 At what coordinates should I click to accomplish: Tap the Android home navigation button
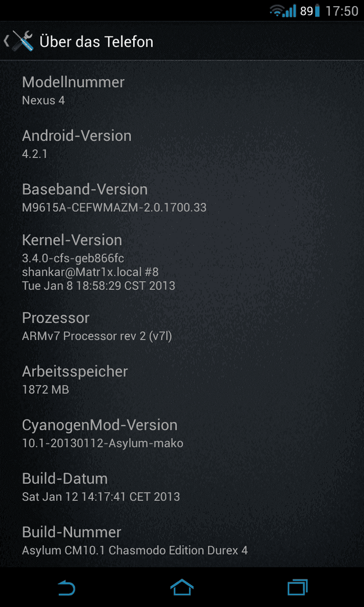182,588
